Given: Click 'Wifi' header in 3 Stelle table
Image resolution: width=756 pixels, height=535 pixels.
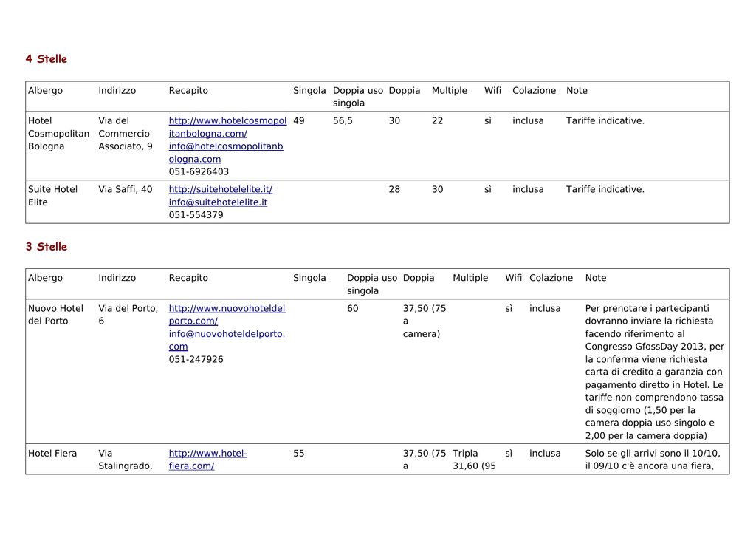Looking at the screenshot, I should [x=514, y=278].
